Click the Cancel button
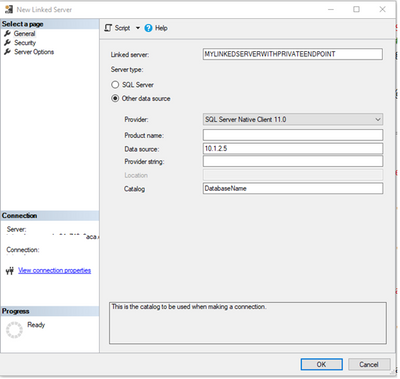This screenshot has height=379, width=400. pos(369,364)
